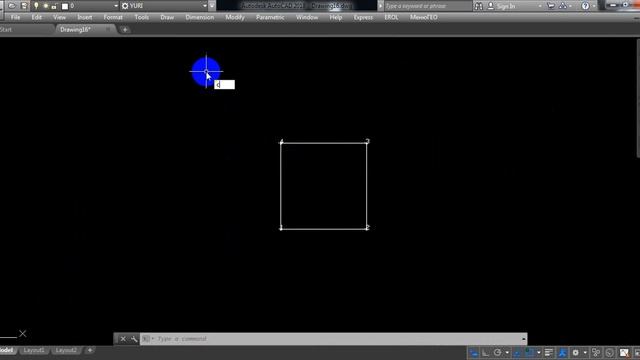This screenshot has width=640, height=360.
Task: Add a new layout with plus button
Action: tap(90, 350)
